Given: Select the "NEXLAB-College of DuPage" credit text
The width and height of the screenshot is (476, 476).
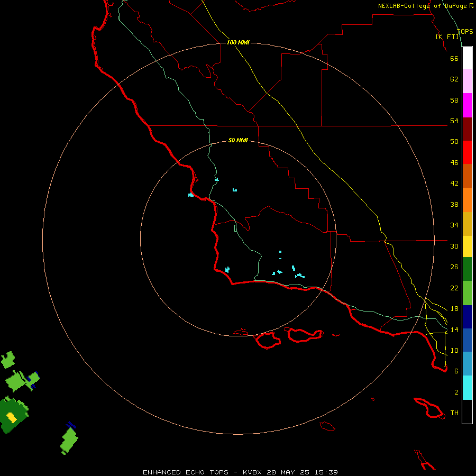Looking at the screenshot, I should [x=423, y=6].
